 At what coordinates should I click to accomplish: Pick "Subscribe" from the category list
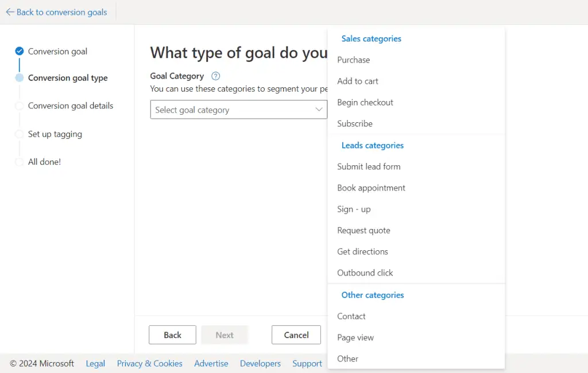pos(354,123)
